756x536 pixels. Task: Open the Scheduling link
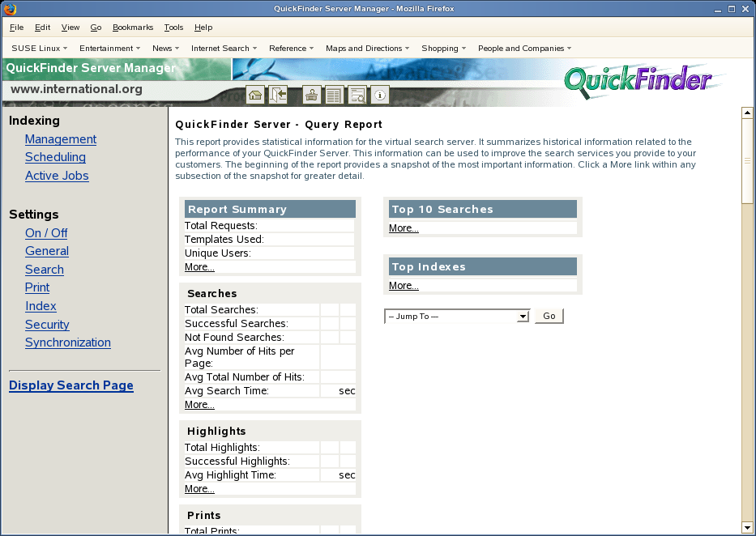coord(55,157)
